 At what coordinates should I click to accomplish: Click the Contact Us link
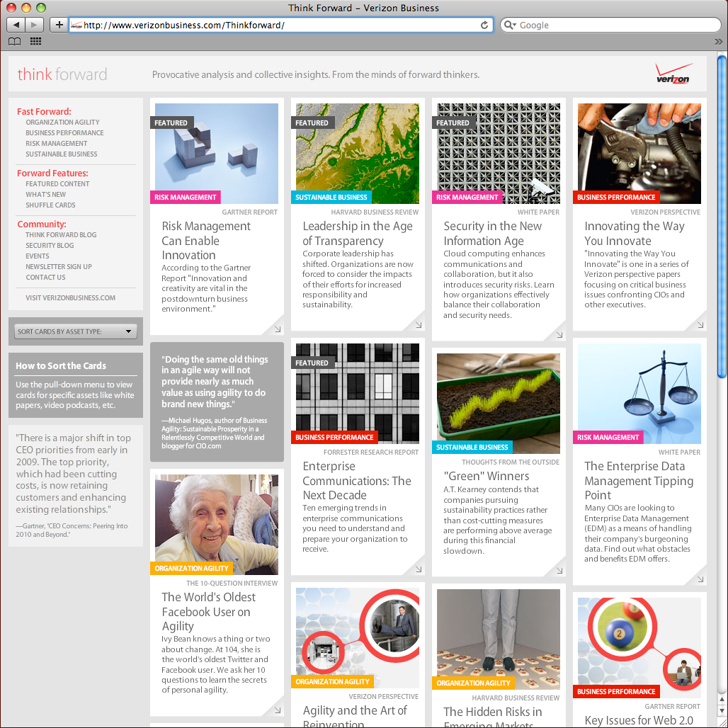tap(45, 278)
